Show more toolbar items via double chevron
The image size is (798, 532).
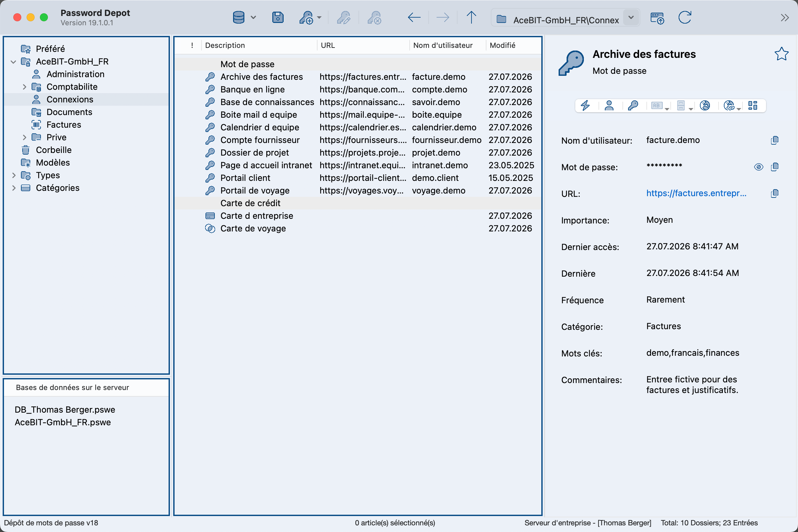(784, 18)
